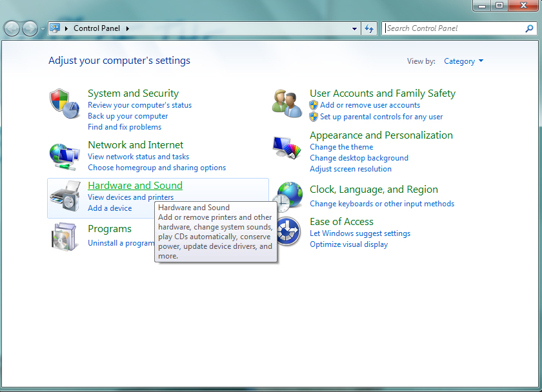Click the Programs CD box icon
Screen dimensions: 542x392
[x=64, y=237]
